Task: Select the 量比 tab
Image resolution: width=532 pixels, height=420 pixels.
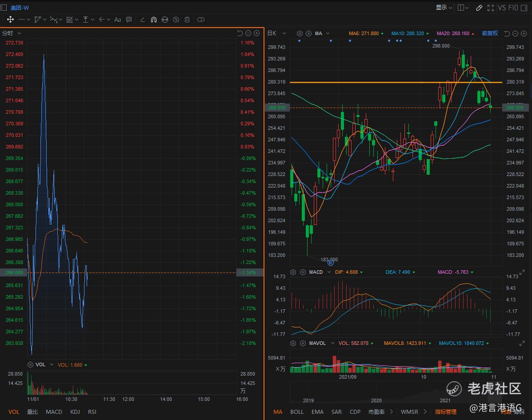Action: point(32,412)
